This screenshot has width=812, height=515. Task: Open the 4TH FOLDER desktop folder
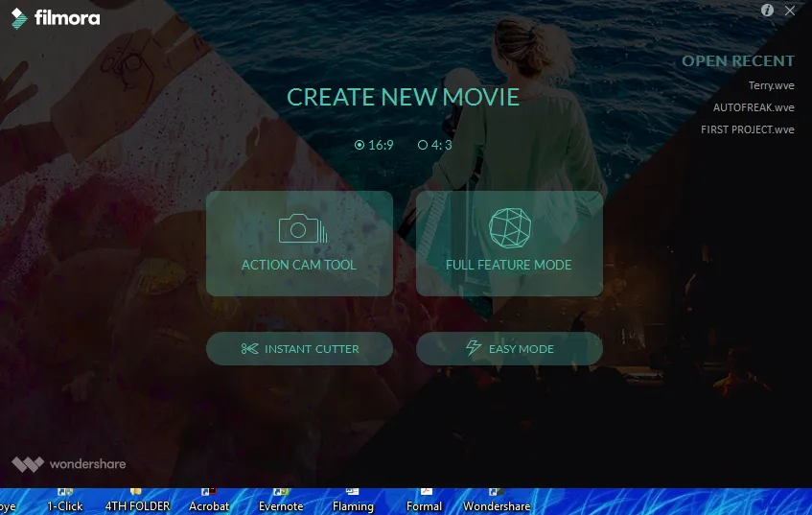point(137,502)
